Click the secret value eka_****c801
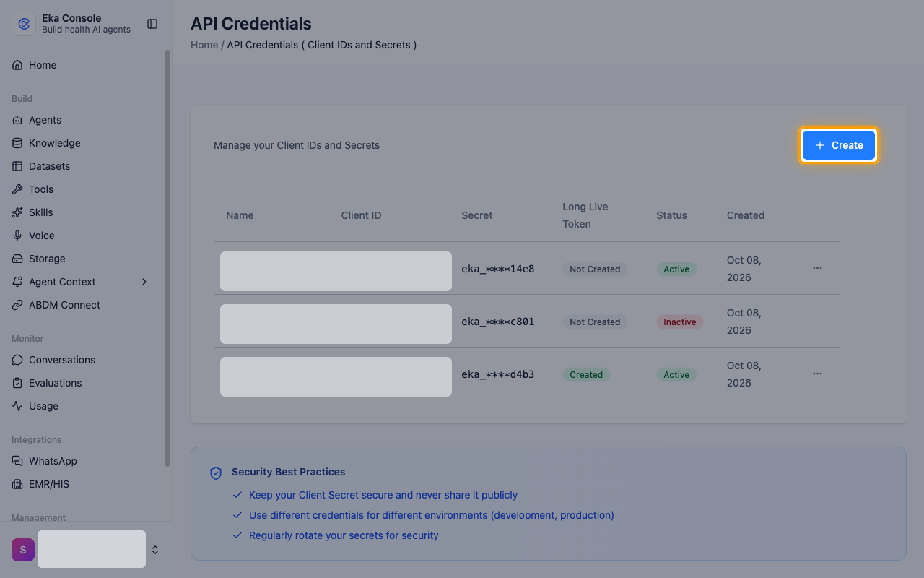The height and width of the screenshot is (578, 924). coord(498,322)
